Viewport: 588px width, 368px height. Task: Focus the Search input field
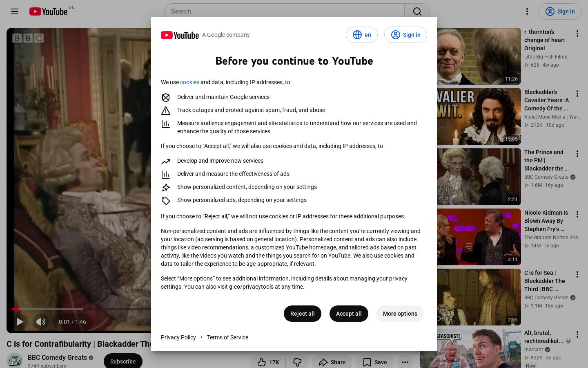pyautogui.click(x=284, y=11)
